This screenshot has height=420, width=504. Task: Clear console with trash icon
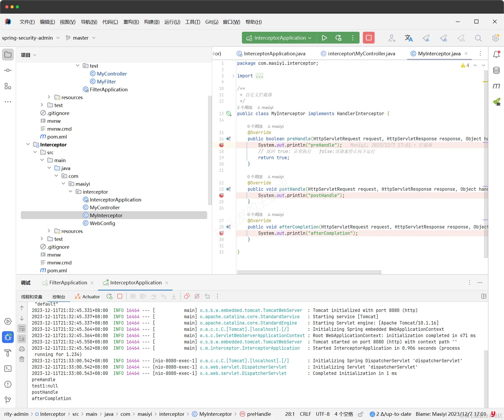[x=22, y=359]
